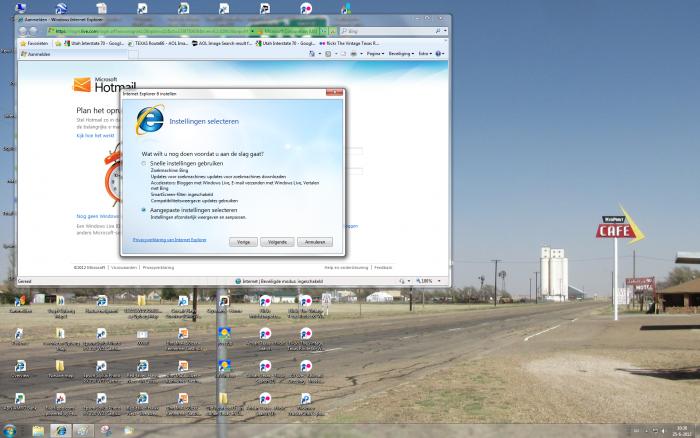The height and width of the screenshot is (438, 700).
Task: Close the Internet Explorer 8 instellen dialog
Action: point(334,92)
